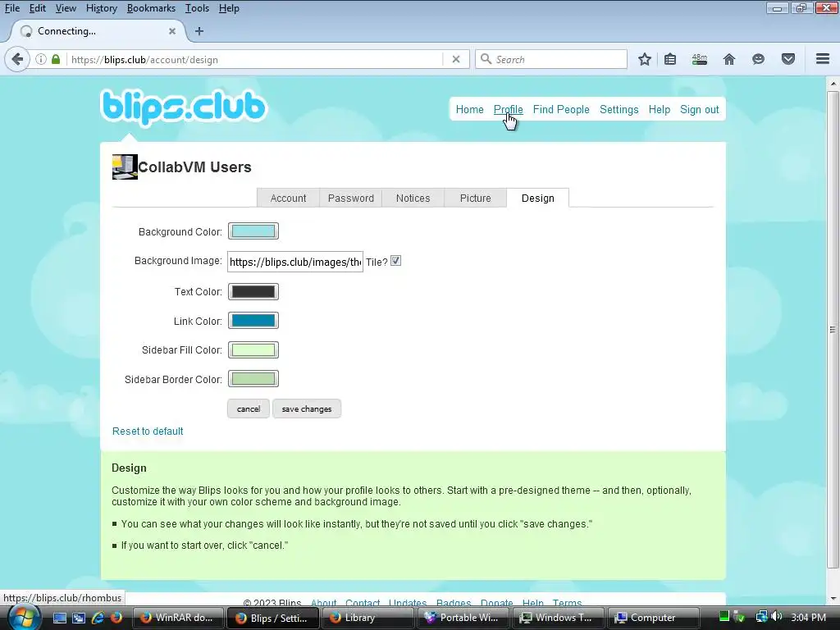
Task: Open the History menu
Action: [x=101, y=8]
